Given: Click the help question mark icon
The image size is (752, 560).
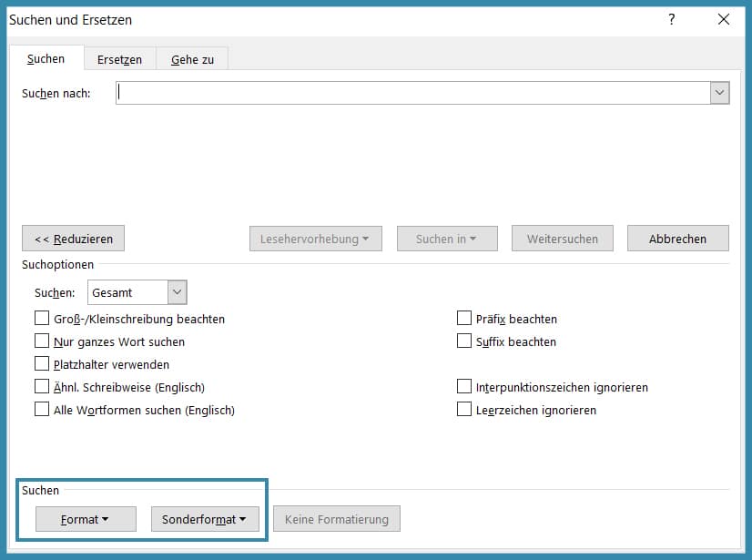Looking at the screenshot, I should pos(672,19).
